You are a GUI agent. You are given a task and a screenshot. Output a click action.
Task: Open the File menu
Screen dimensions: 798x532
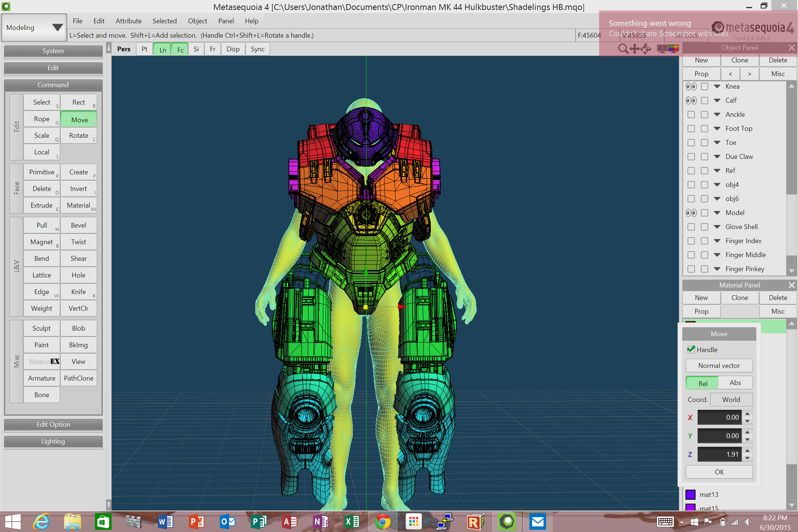(x=77, y=21)
